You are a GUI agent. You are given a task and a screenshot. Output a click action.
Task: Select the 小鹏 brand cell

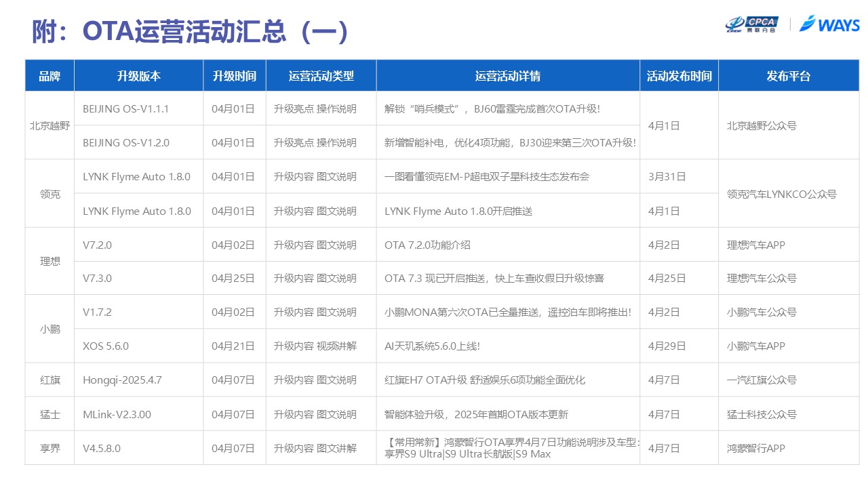pyautogui.click(x=50, y=329)
